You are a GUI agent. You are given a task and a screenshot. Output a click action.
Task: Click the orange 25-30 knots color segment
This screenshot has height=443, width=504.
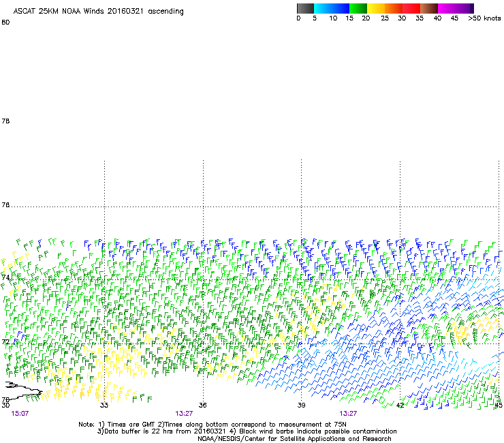(394, 8)
